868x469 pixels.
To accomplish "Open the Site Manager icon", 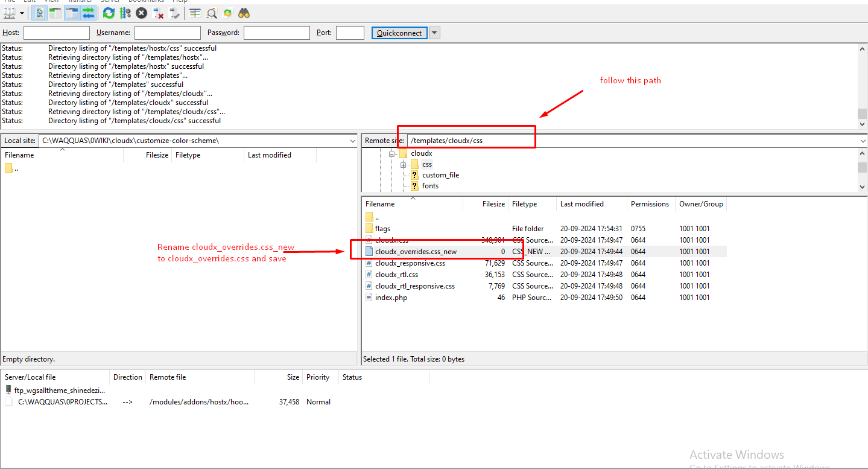I will (10, 13).
